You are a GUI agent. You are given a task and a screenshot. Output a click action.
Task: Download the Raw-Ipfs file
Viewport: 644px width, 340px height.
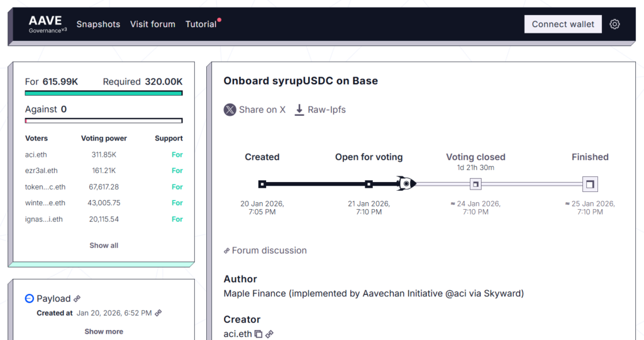tap(320, 110)
